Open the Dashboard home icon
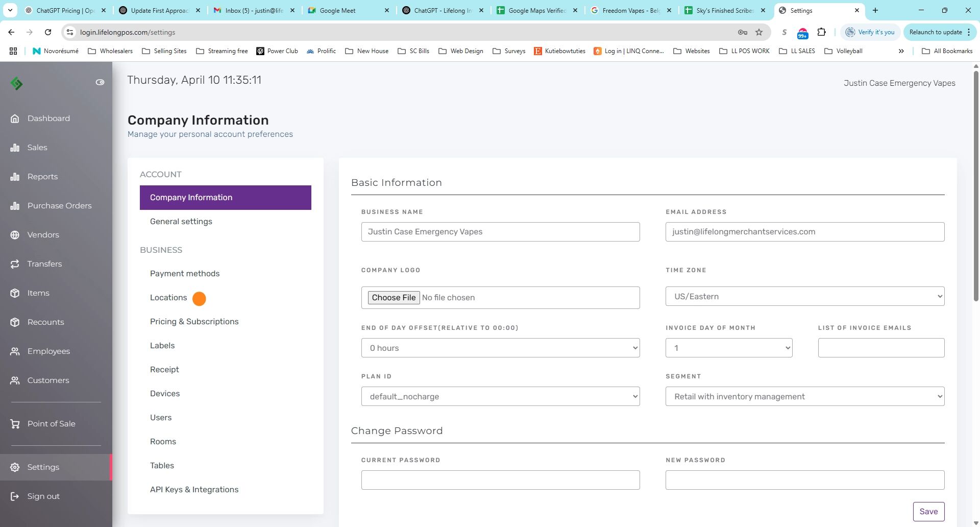Viewport: 980px width, 527px height. coord(15,118)
